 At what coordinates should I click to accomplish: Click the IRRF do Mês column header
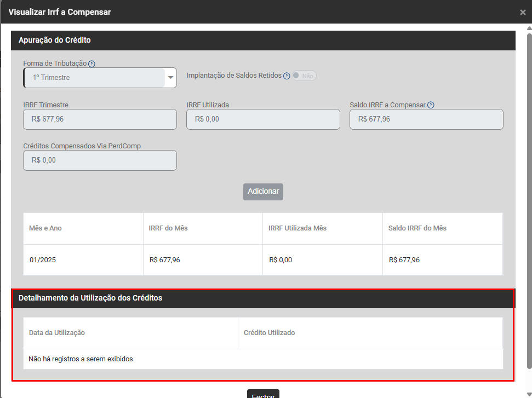click(x=168, y=228)
